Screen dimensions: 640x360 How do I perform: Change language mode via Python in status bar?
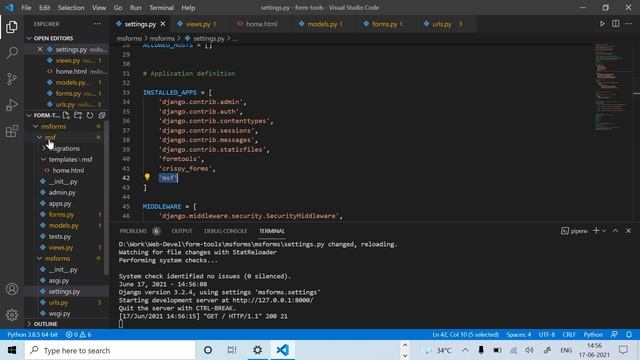(593, 334)
